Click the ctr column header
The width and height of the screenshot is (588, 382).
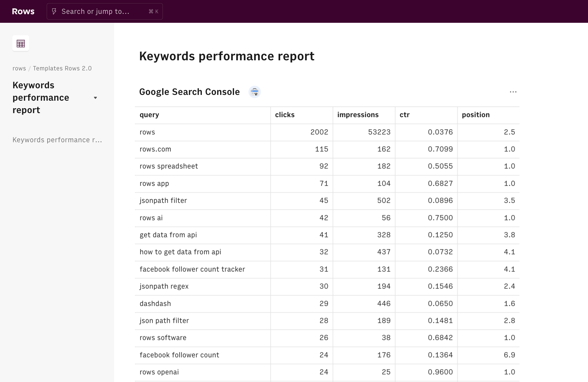pyautogui.click(x=404, y=115)
